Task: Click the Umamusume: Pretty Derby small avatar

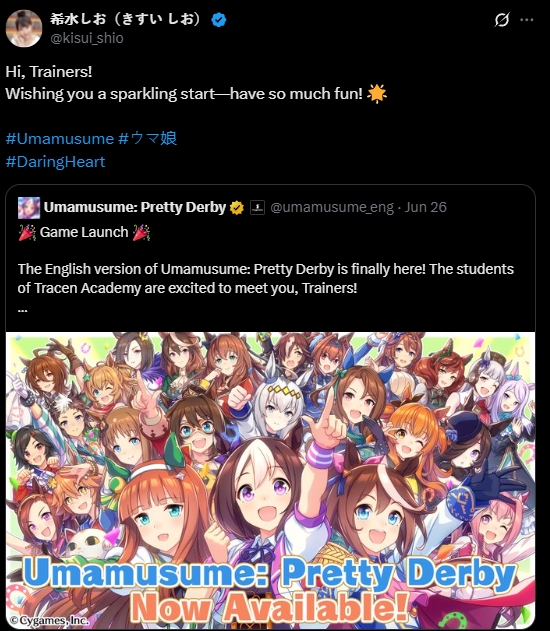Action: [29, 208]
